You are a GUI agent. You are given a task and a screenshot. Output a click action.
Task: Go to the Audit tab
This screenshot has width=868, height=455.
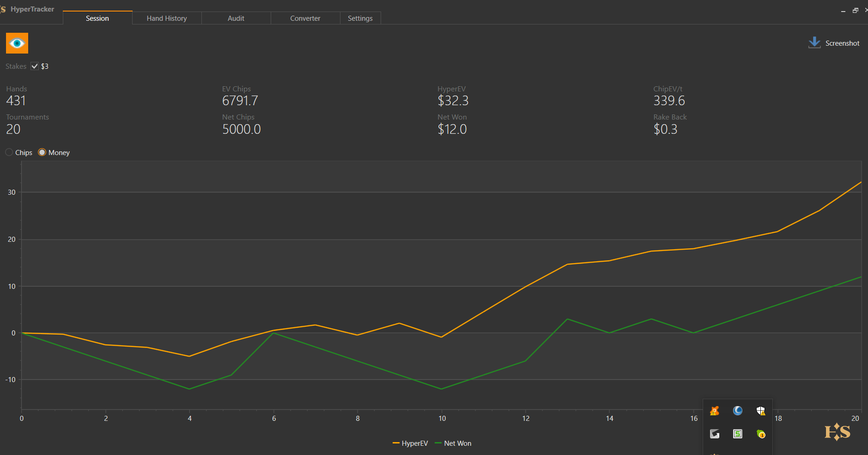(x=236, y=18)
